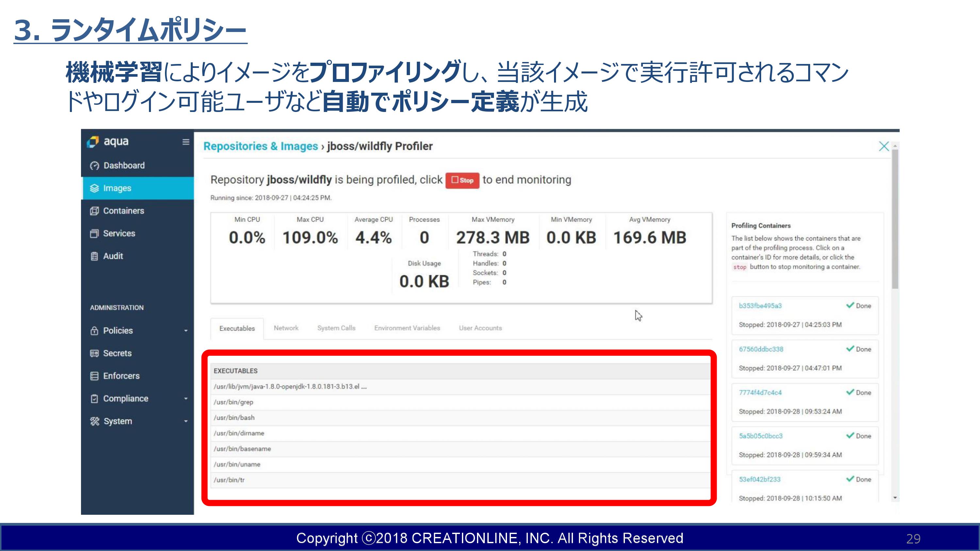The width and height of the screenshot is (980, 551).
Task: Click the green check for 5a5b05c0bcc3
Action: [850, 435]
